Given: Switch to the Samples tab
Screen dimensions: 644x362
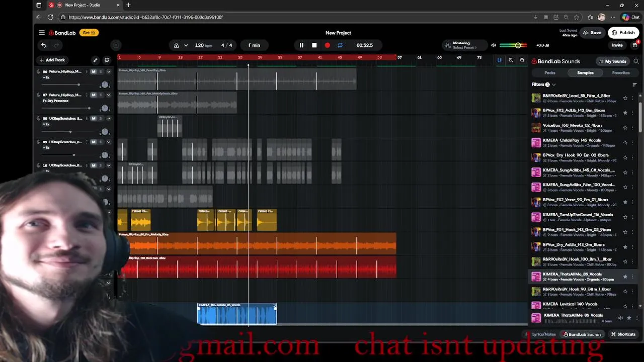Looking at the screenshot, I should (x=585, y=73).
